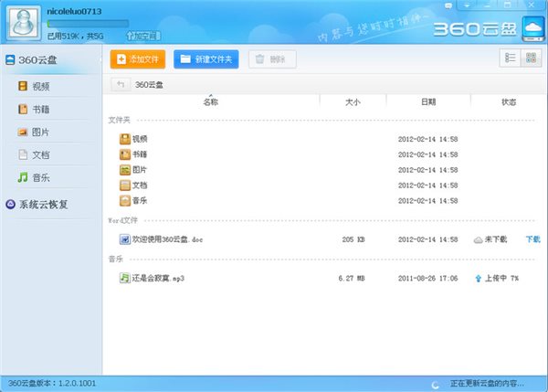Select the 图片 folder icon in file list

(125, 170)
